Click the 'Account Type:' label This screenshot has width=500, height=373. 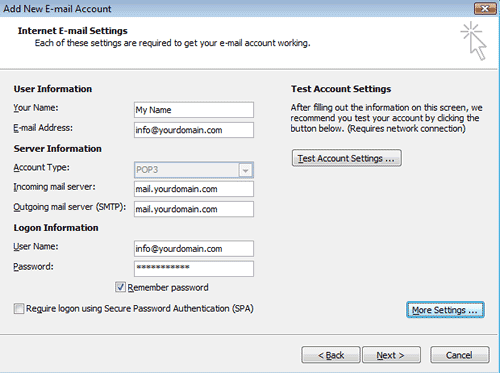point(41,167)
